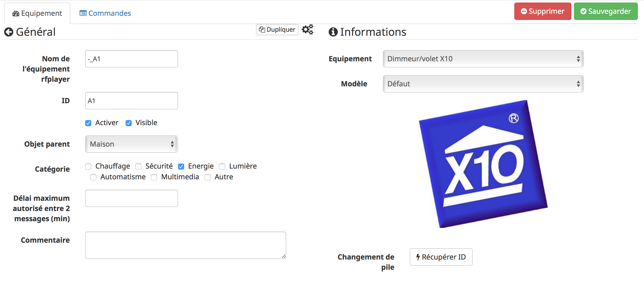Check the Autre category

[208, 177]
